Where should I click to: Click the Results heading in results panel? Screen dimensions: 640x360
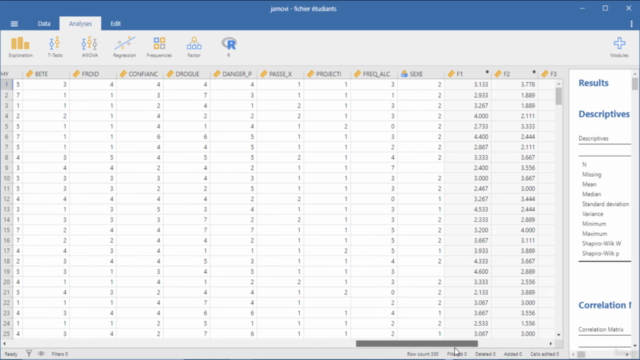[x=593, y=83]
